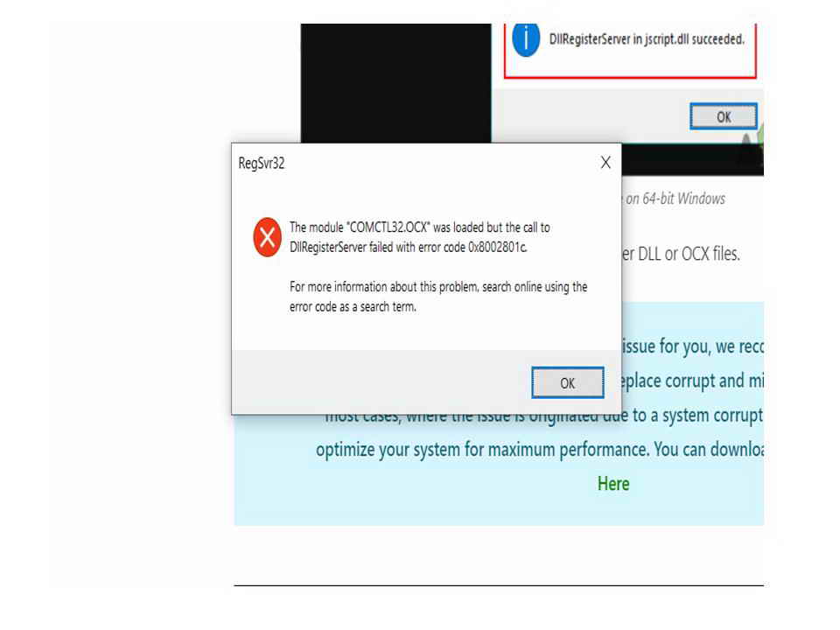
Task: Open the green Here download link
Action: coord(613,484)
